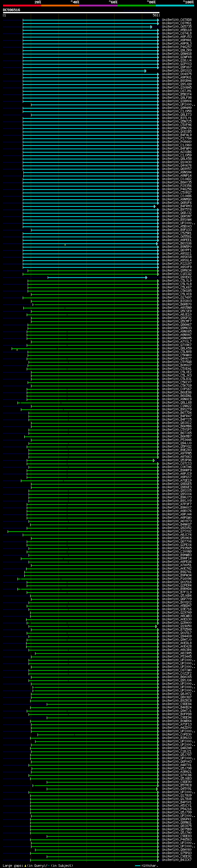The image size is (197, 868).
Task: Select the UniRef100_B3S803 label
Action: 176,301
